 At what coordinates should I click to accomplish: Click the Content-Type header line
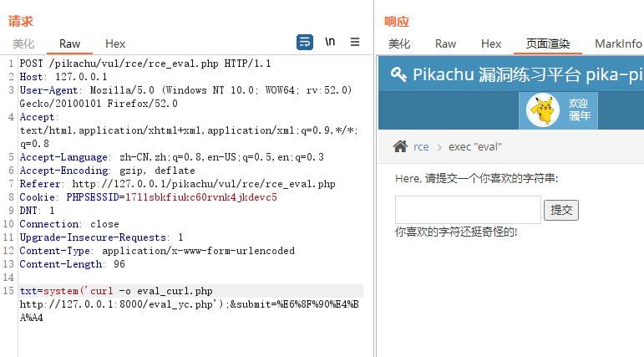pyautogui.click(x=157, y=251)
